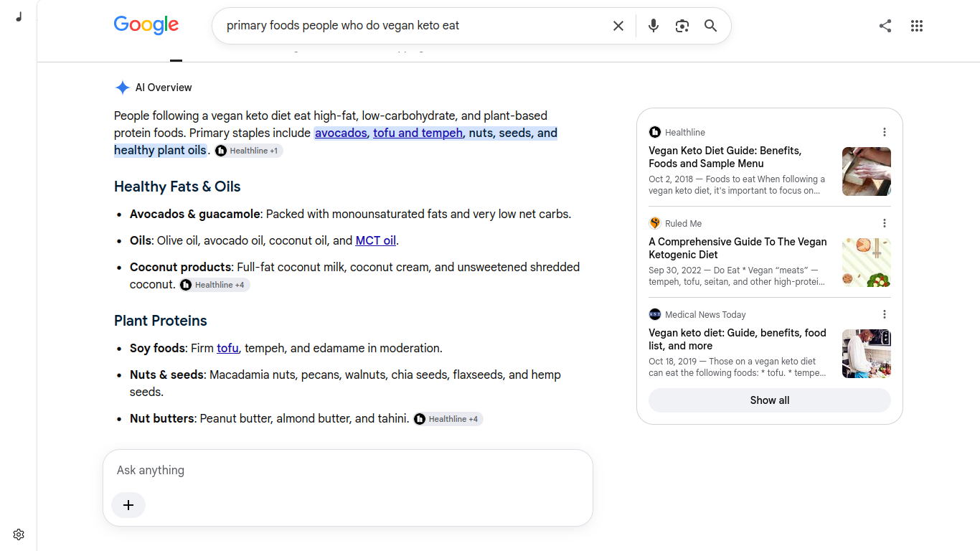The image size is (980, 551).
Task: Click the Healthline favicon in sources card
Action: click(x=655, y=132)
